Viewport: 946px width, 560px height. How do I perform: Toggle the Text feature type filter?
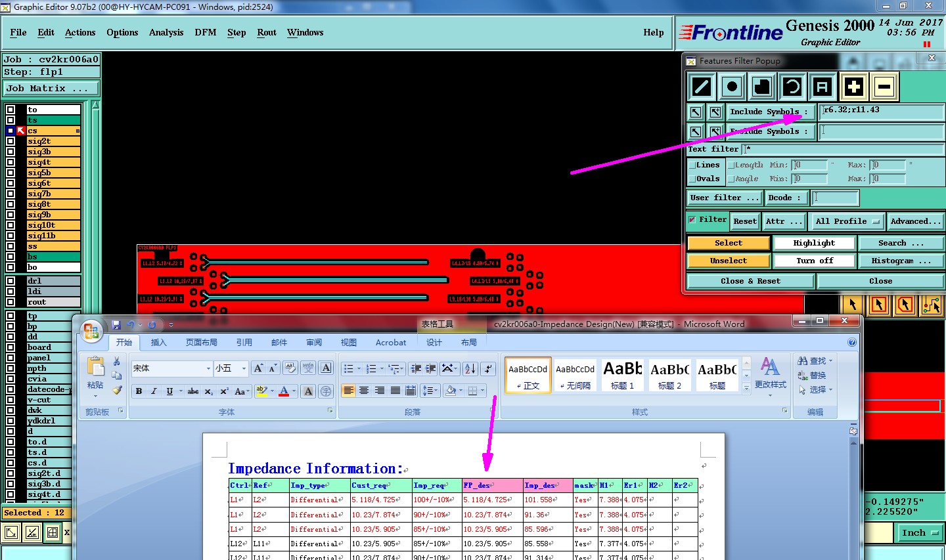pos(822,87)
